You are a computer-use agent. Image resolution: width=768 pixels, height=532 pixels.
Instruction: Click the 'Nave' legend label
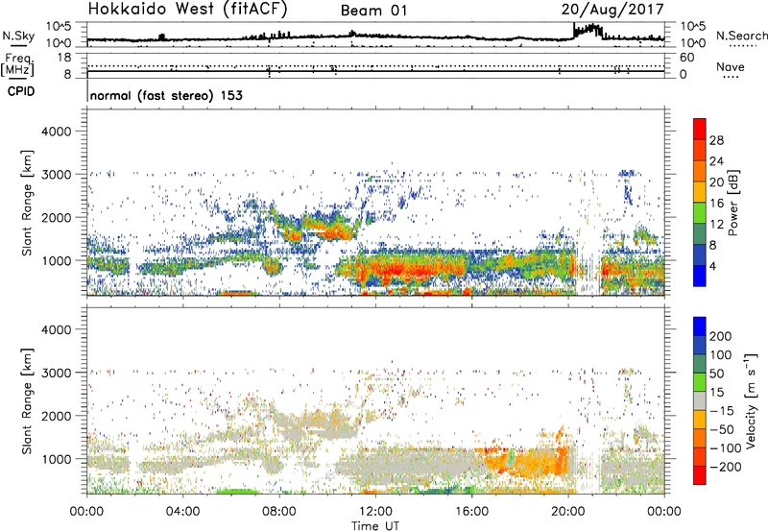point(731,67)
